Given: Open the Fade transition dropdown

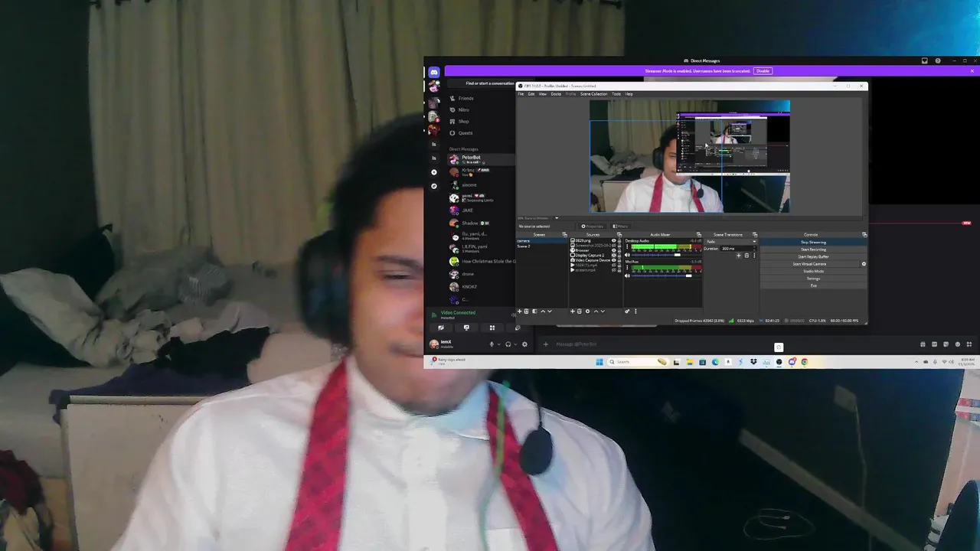Looking at the screenshot, I should pyautogui.click(x=730, y=242).
